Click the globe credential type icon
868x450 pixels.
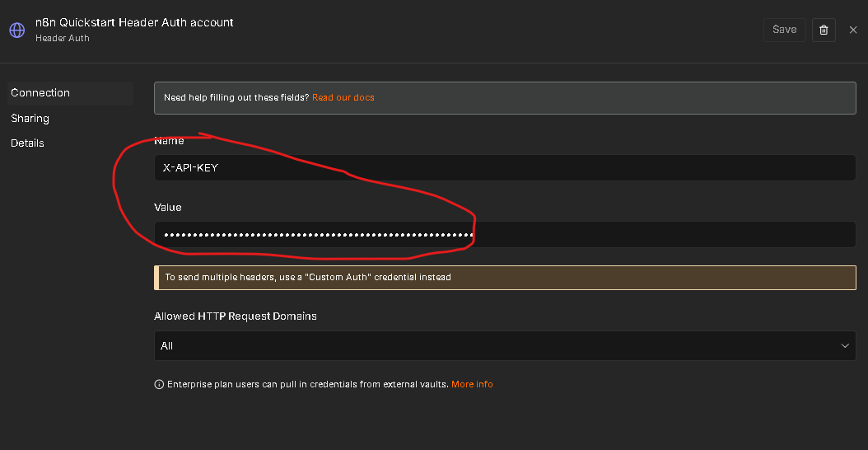[x=17, y=30]
